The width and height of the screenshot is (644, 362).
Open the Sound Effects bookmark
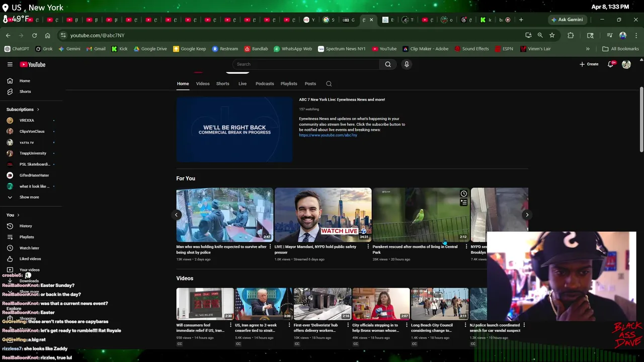pos(471,49)
